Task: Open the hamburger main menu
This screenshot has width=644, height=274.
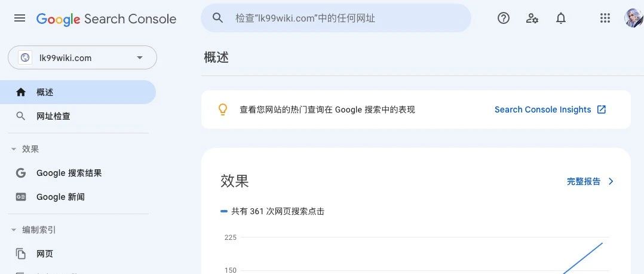Action: (x=20, y=19)
